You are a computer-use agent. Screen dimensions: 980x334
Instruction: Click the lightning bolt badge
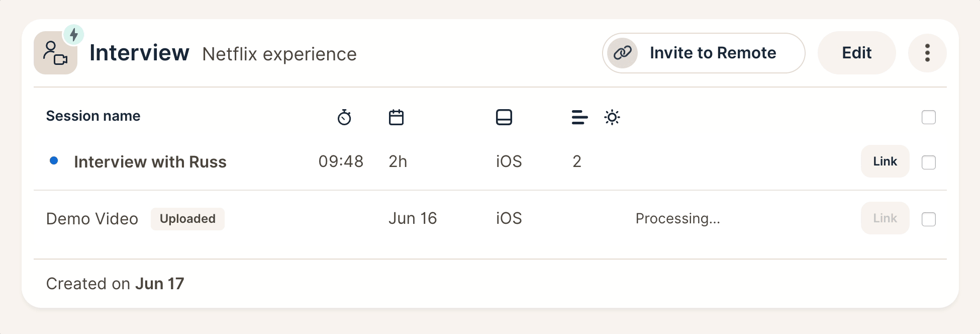coord(74,35)
